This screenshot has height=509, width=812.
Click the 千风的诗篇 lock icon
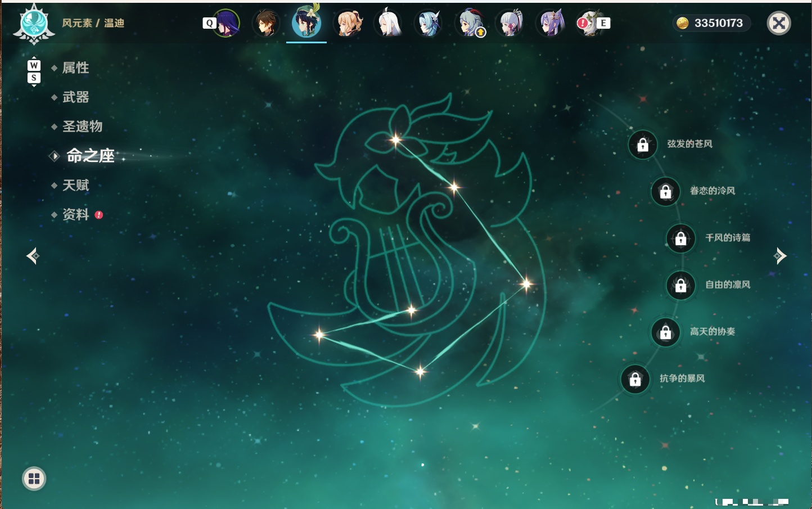pyautogui.click(x=681, y=238)
